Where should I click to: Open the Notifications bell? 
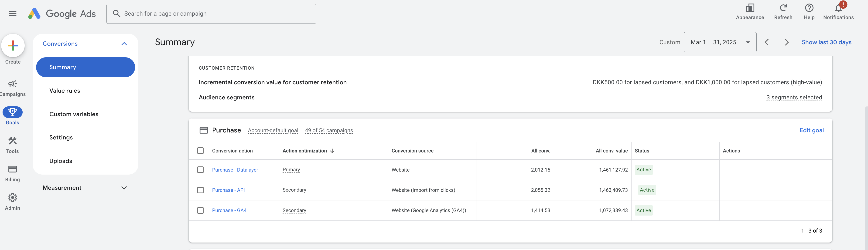click(838, 8)
